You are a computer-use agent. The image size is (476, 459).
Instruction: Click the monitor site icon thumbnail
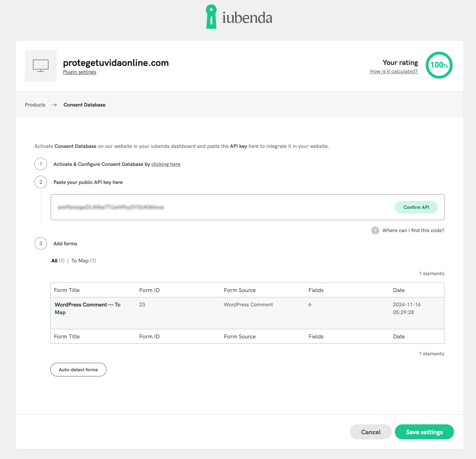tap(41, 66)
